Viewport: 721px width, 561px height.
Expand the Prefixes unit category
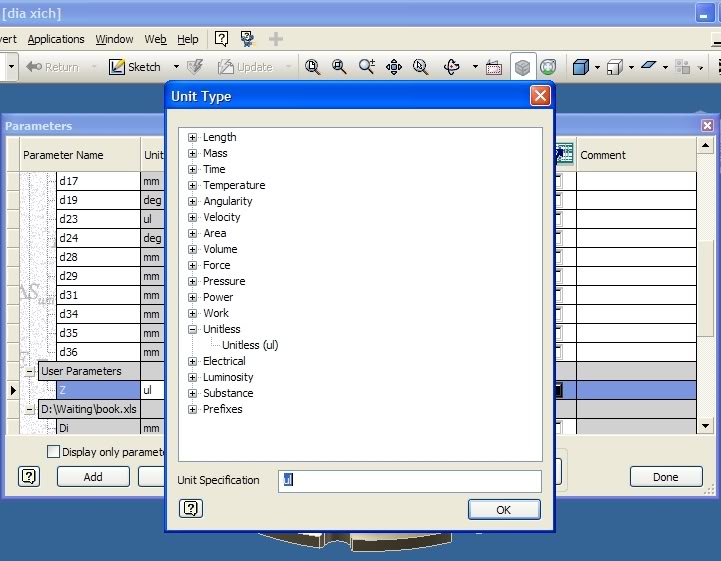point(193,409)
